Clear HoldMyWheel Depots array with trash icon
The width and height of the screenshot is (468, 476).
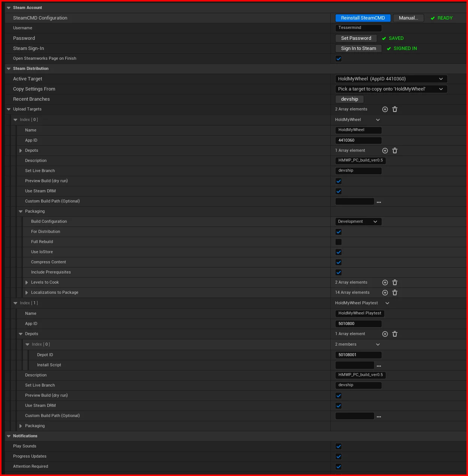point(395,151)
